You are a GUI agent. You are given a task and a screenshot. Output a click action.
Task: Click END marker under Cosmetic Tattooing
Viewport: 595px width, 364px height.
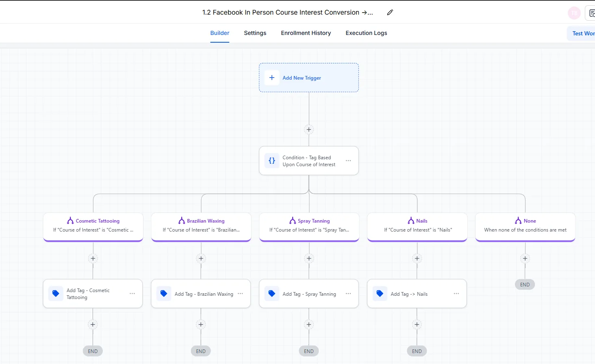tap(93, 351)
